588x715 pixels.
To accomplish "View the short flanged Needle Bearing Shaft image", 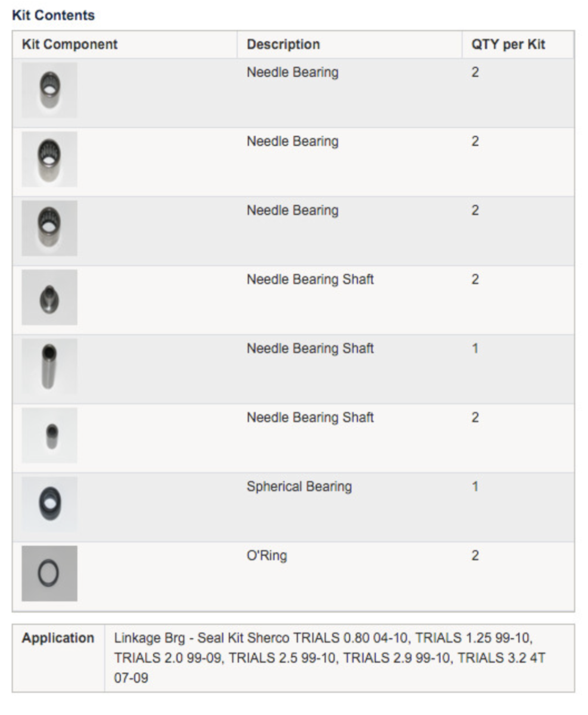I will [49, 297].
